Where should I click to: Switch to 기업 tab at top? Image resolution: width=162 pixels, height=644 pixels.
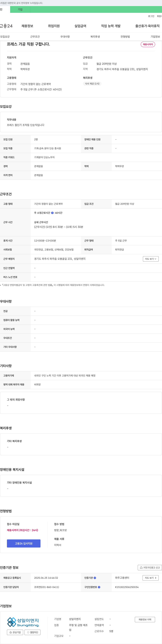pos(20,9)
